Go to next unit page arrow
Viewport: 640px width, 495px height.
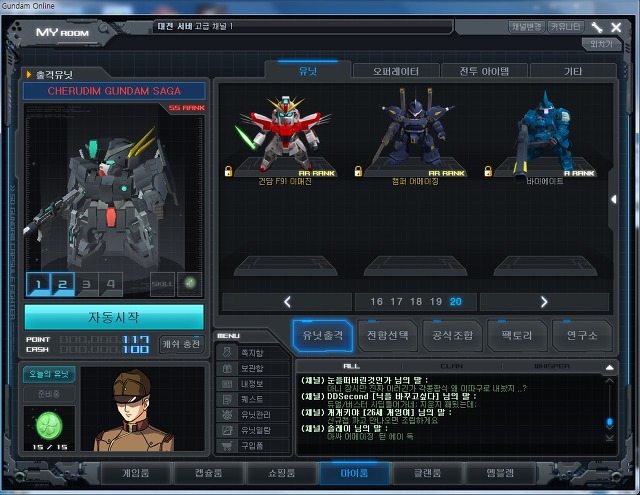coord(544,301)
